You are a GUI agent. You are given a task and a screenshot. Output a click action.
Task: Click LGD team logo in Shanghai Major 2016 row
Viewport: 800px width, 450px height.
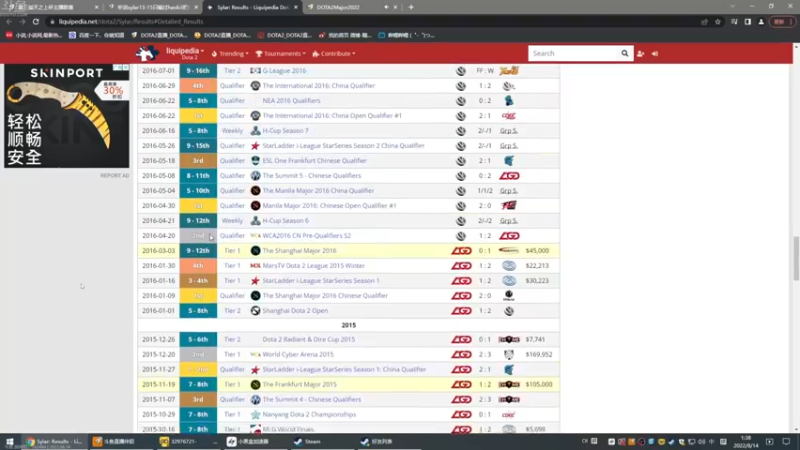(461, 251)
